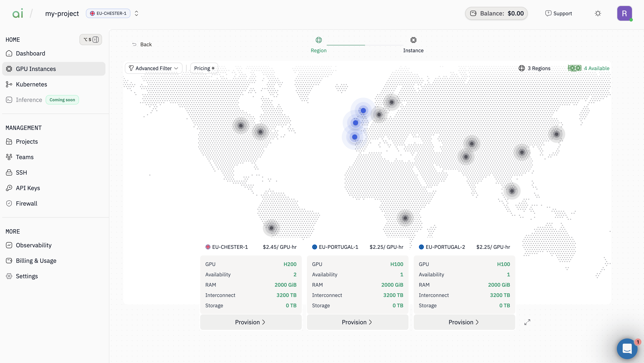Open Support from the header
The image size is (644, 363).
point(559,14)
